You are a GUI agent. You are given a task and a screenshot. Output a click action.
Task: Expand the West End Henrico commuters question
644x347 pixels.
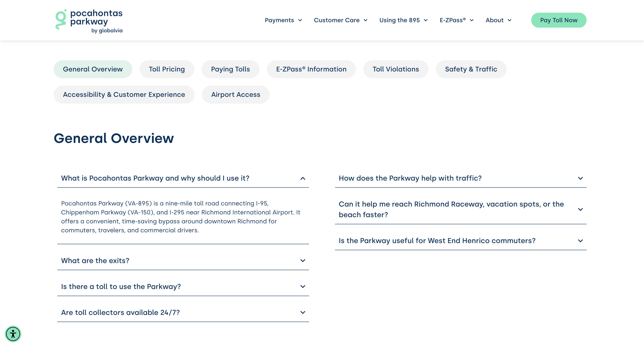460,241
